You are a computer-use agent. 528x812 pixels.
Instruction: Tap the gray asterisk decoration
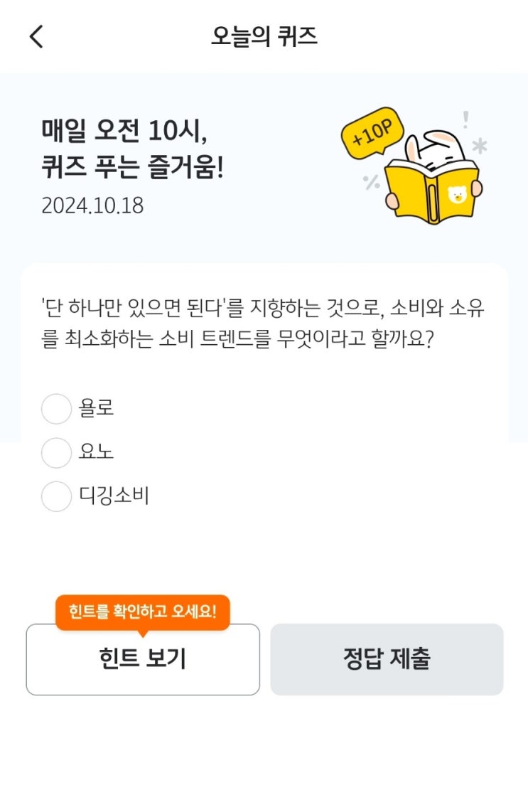pos(480,146)
